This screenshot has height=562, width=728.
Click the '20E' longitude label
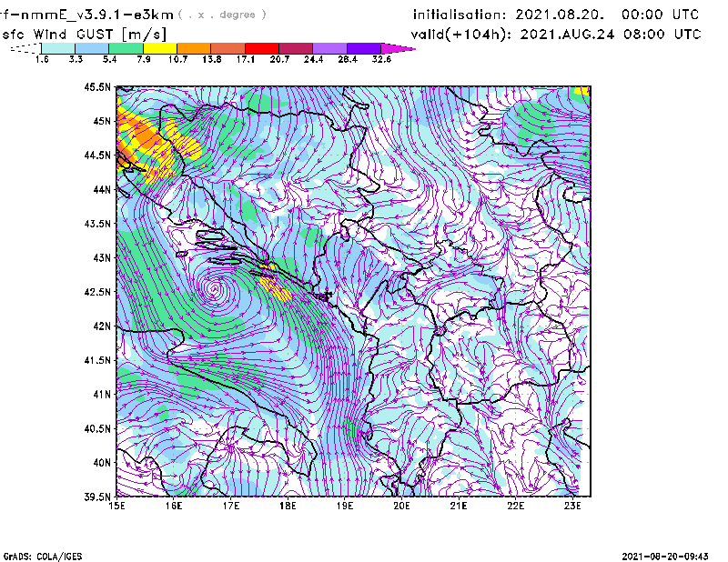coord(401,506)
